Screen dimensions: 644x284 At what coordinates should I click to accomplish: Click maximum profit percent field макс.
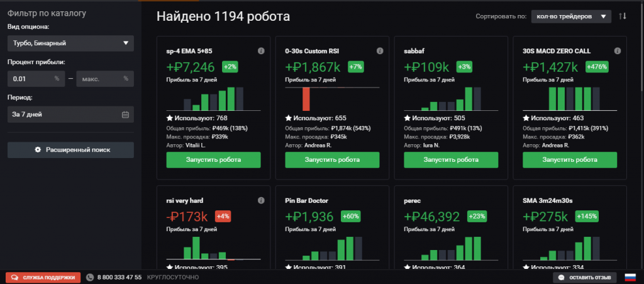pyautogui.click(x=105, y=79)
